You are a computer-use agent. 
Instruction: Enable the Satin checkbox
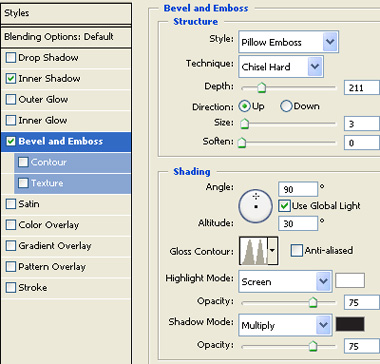tap(11, 204)
